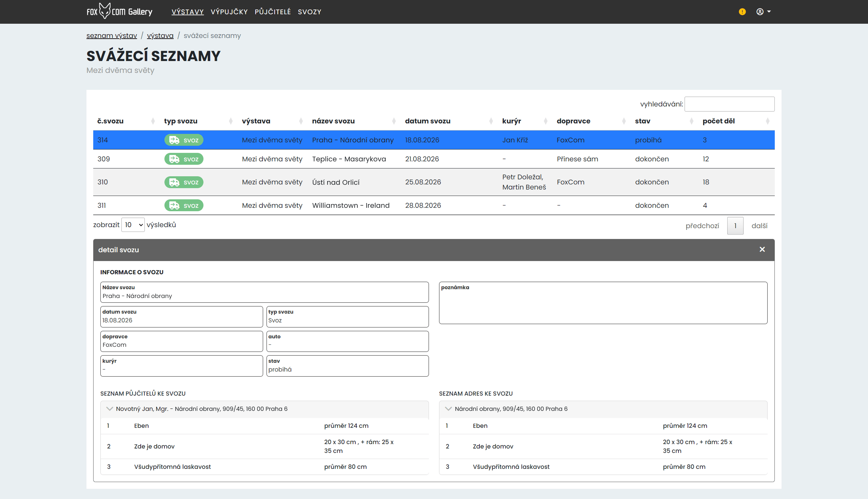Viewport: 868px width, 499px height.
Task: Click the svoz truck badge for row 314
Action: [x=184, y=140]
